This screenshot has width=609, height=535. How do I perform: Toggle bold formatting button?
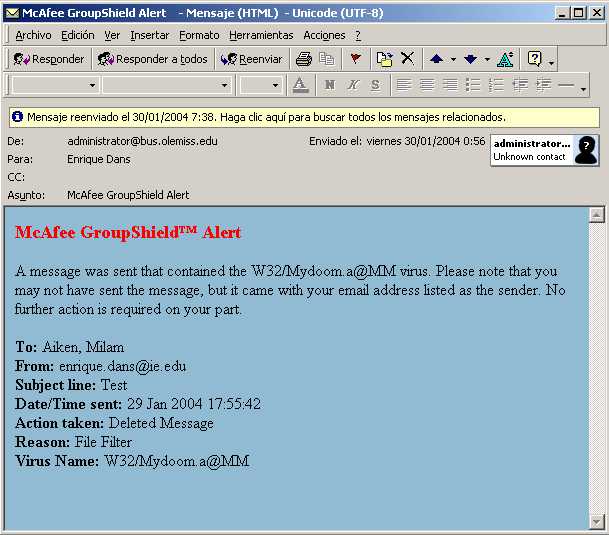tap(328, 85)
